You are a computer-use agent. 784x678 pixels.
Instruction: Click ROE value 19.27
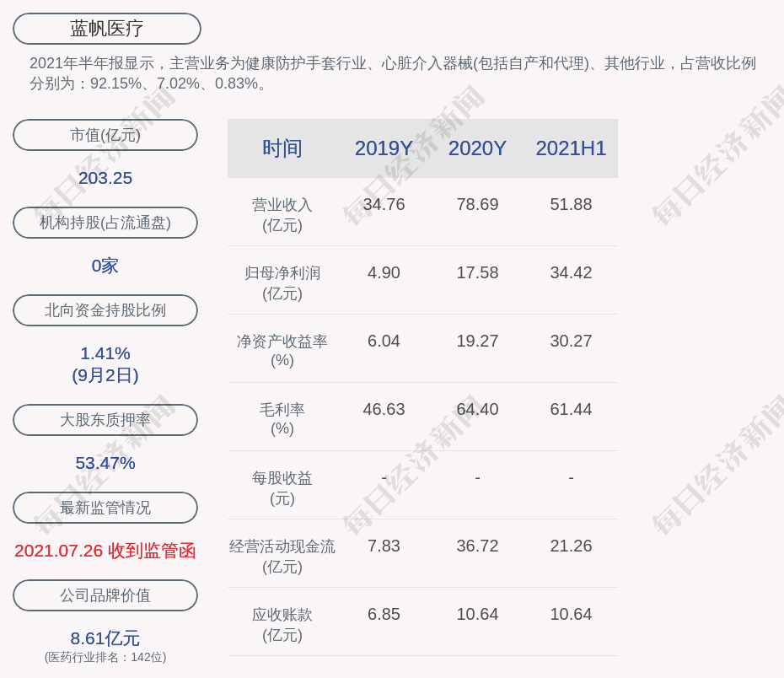(x=477, y=341)
